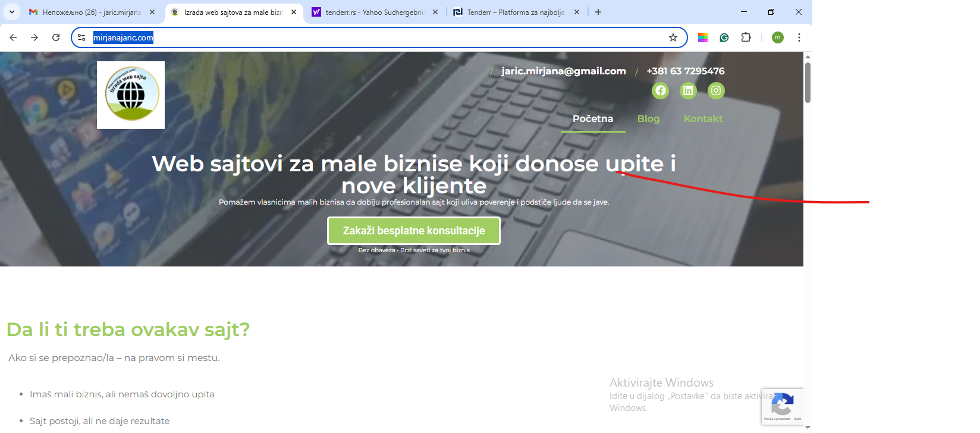Open the LinkedIn social icon
980x433 pixels.
tap(688, 90)
